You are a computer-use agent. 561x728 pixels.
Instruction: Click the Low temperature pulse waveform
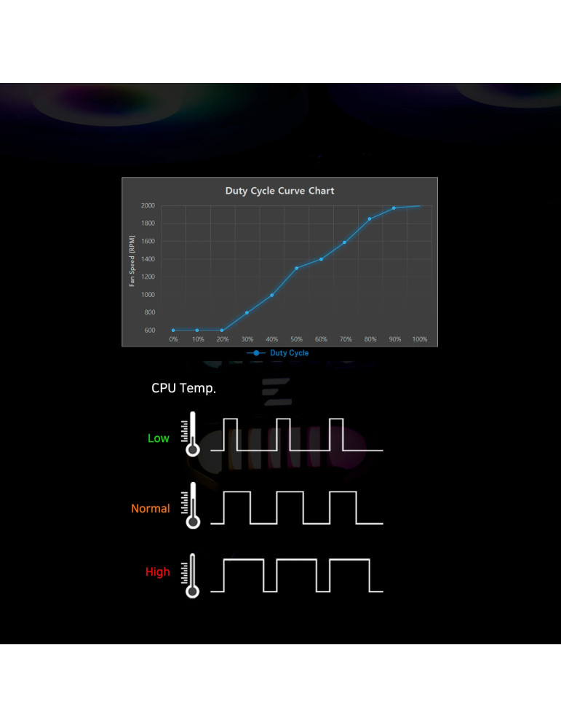[296, 435]
